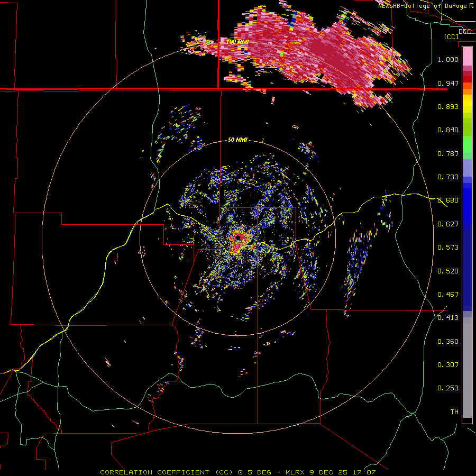The height and width of the screenshot is (476, 476).
Task: Click the radar site center of the rings
Action: (x=237, y=237)
